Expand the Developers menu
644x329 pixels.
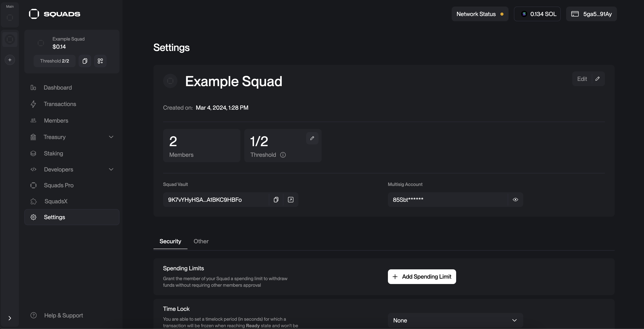pyautogui.click(x=111, y=169)
